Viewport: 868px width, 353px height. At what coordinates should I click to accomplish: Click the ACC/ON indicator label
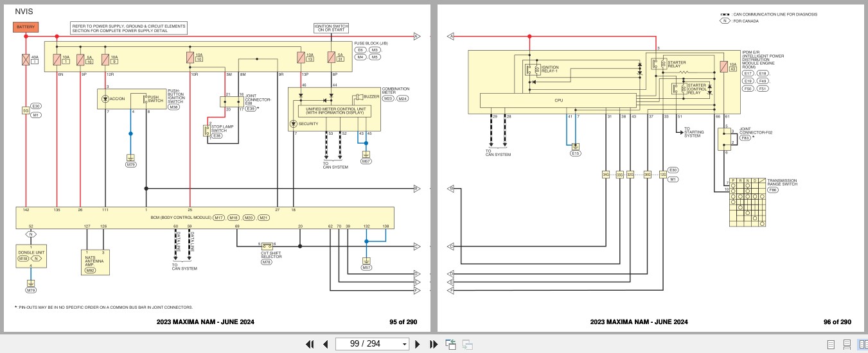(118, 99)
